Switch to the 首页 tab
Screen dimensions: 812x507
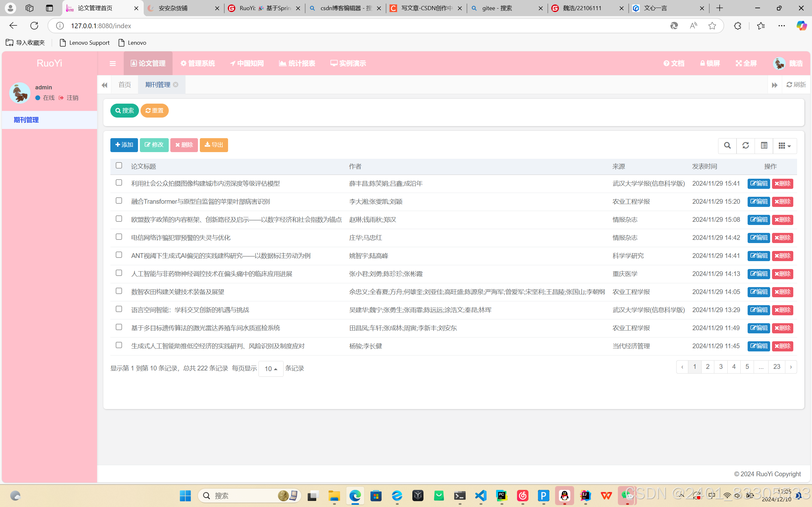[124, 85]
